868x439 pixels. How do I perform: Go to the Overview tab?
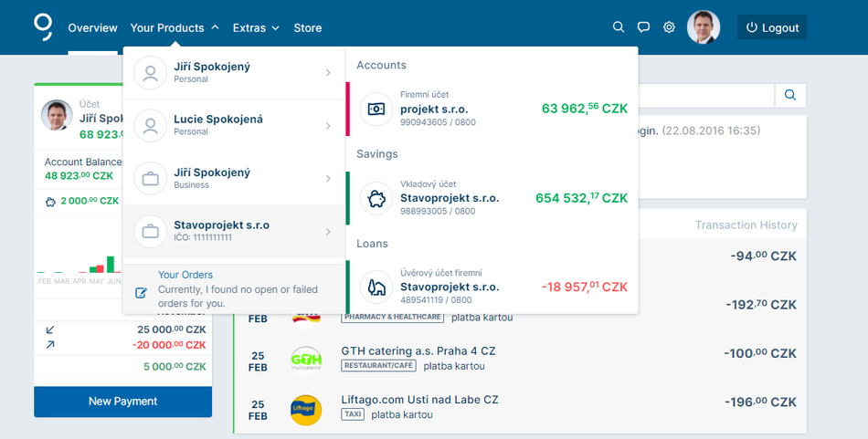coord(92,27)
